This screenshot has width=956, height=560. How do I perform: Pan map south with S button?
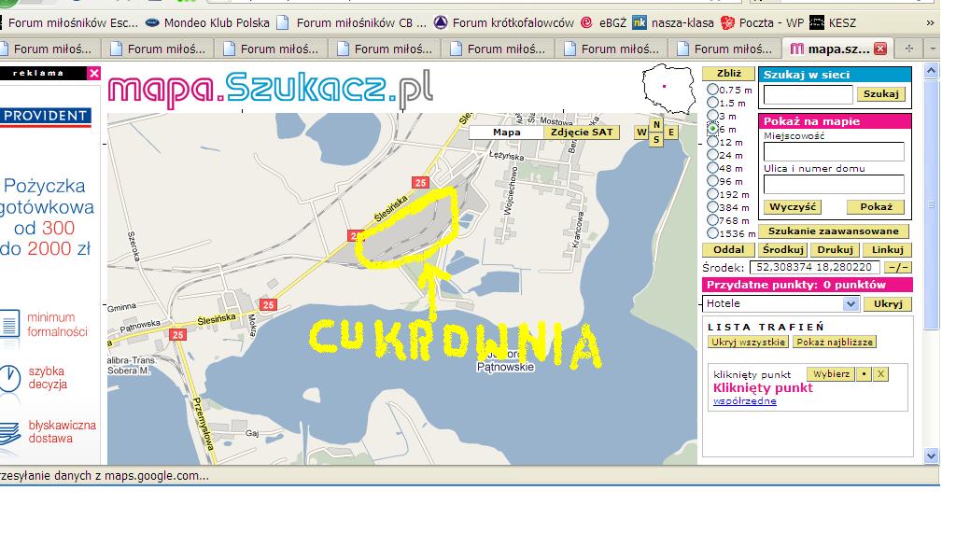click(656, 140)
